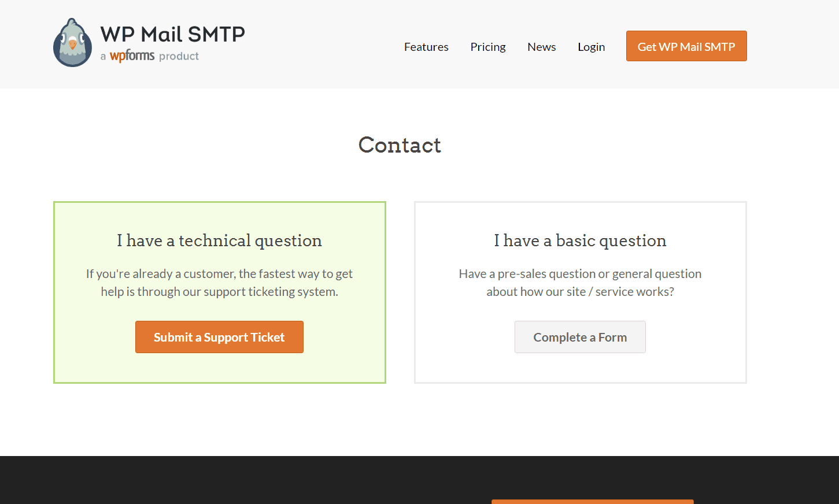Select the 'I have a technical question' heading
This screenshot has width=839, height=504.
pos(219,240)
